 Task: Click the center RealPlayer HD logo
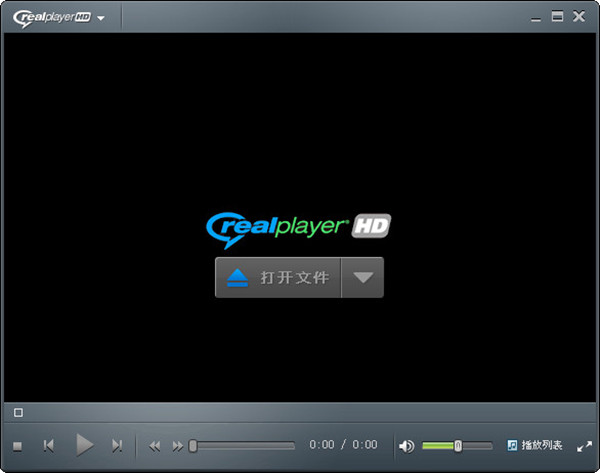(x=298, y=230)
